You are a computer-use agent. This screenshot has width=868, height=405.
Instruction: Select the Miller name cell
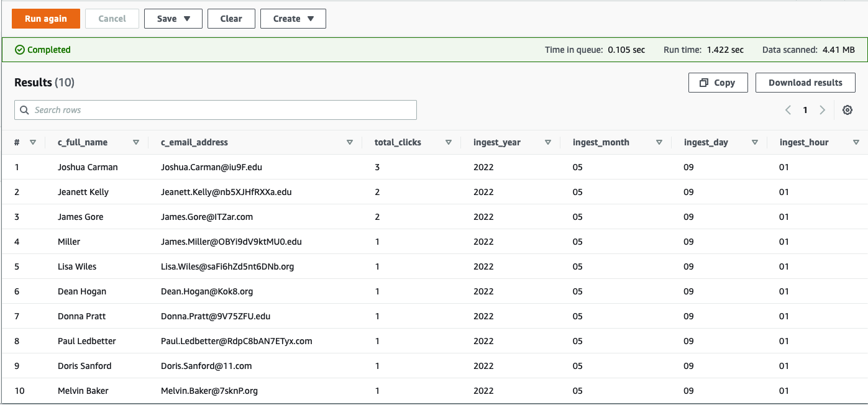point(69,242)
